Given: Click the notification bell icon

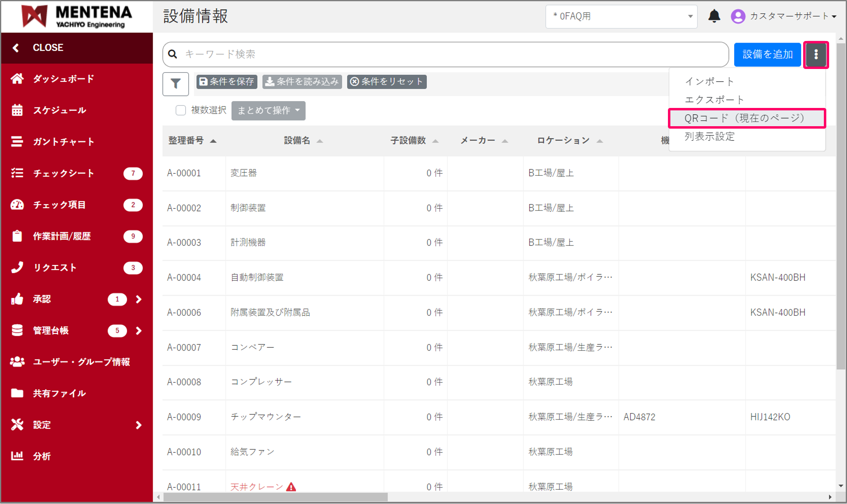Looking at the screenshot, I should (x=714, y=16).
